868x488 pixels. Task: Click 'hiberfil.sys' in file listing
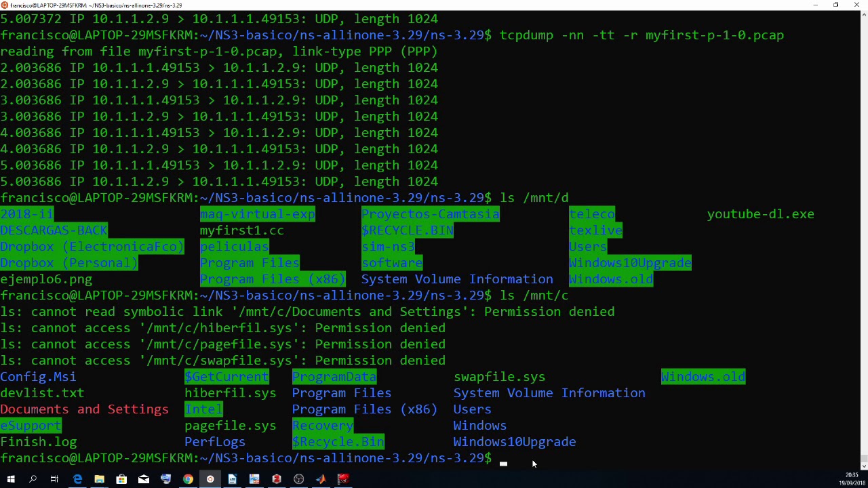(x=230, y=393)
